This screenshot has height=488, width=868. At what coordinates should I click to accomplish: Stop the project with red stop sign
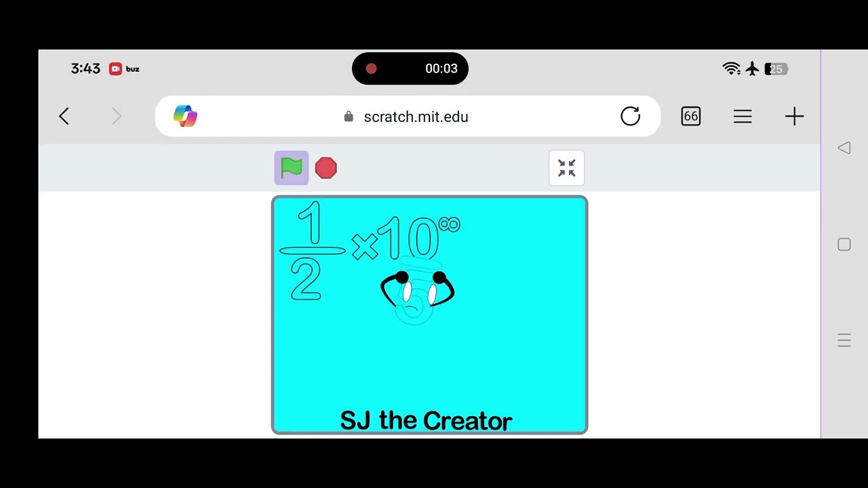(x=326, y=168)
